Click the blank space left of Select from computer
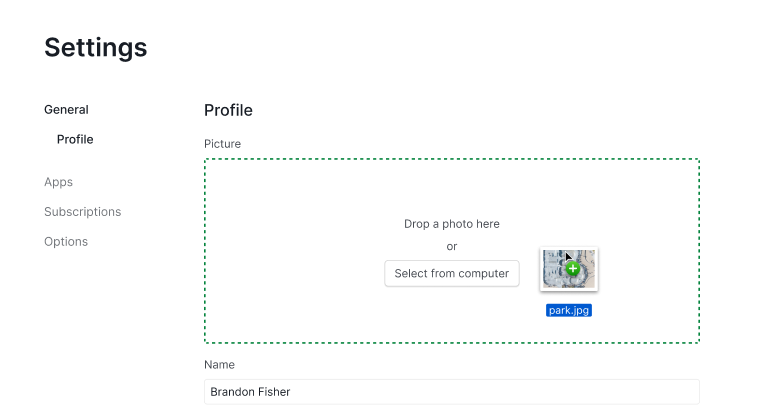Screen dimensions: 760x412 click(296, 273)
